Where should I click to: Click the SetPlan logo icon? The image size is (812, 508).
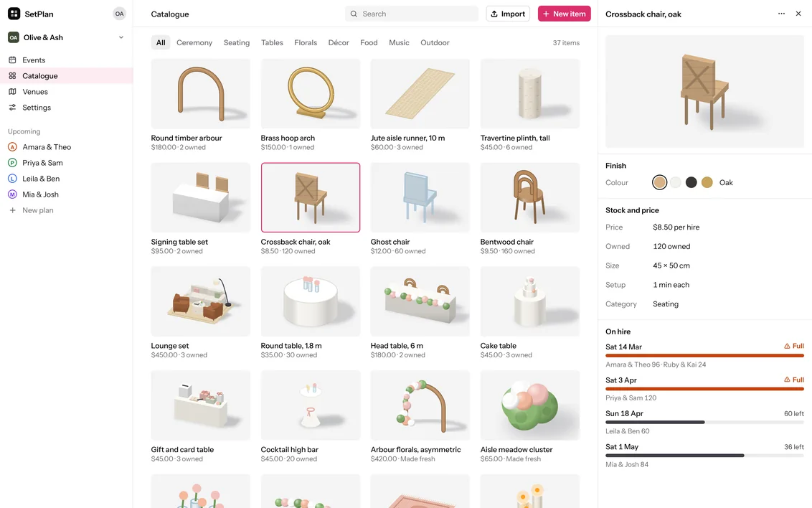(x=14, y=14)
